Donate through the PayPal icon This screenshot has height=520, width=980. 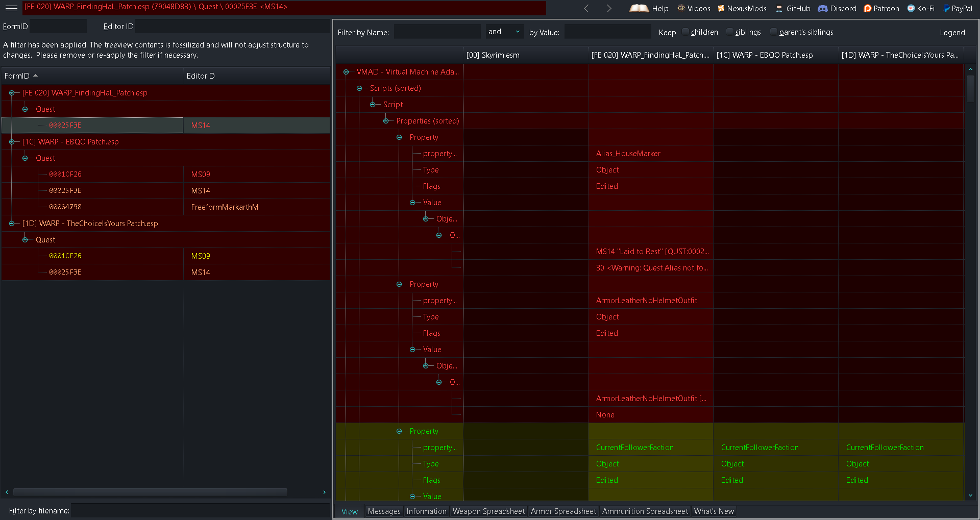coord(958,8)
